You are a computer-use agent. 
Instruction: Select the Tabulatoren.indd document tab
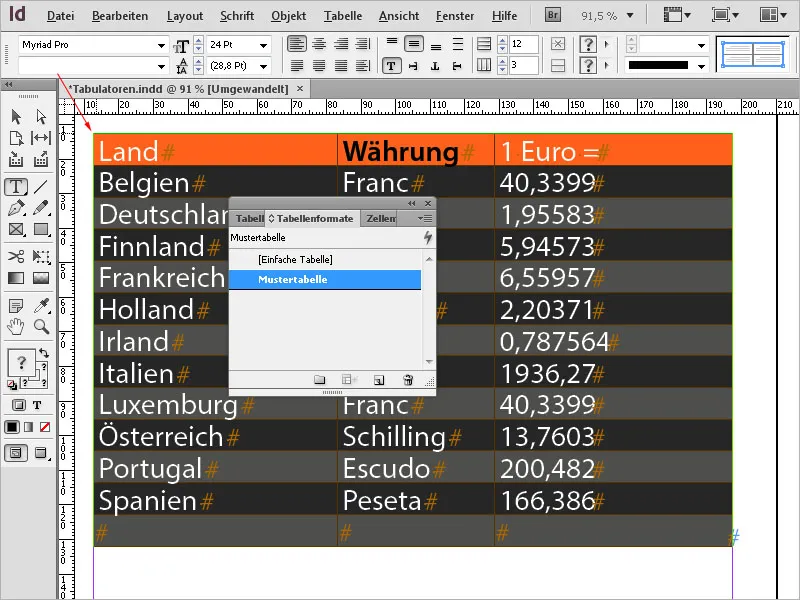click(179, 89)
